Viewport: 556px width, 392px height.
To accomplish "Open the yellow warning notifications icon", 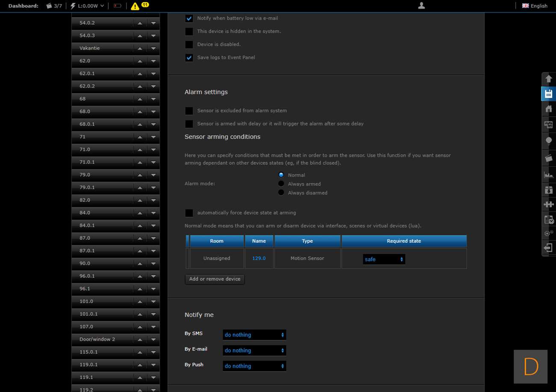I will coord(135,6).
